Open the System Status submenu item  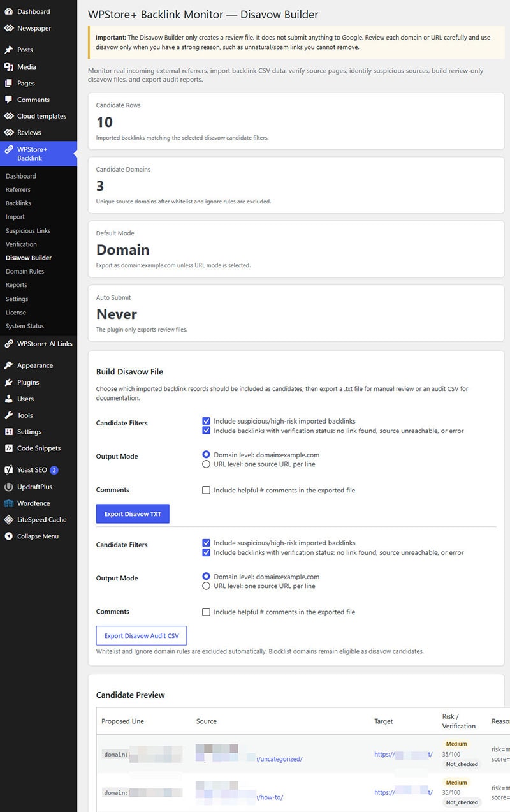point(25,326)
